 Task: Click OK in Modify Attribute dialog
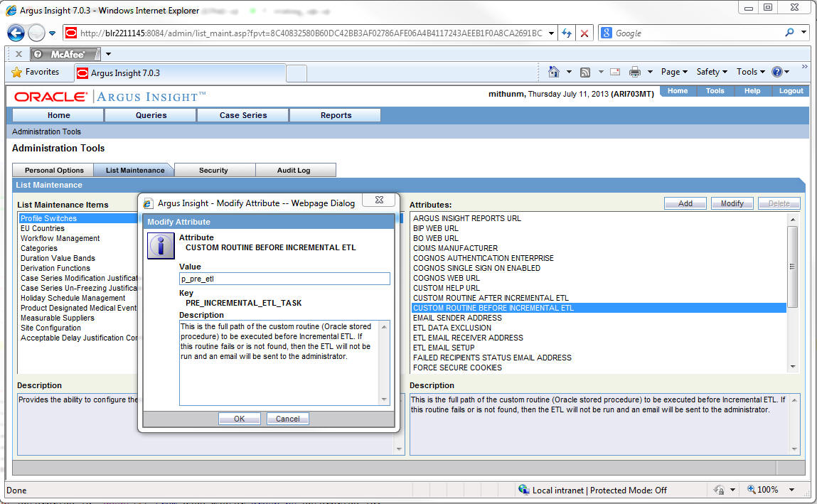pos(239,419)
